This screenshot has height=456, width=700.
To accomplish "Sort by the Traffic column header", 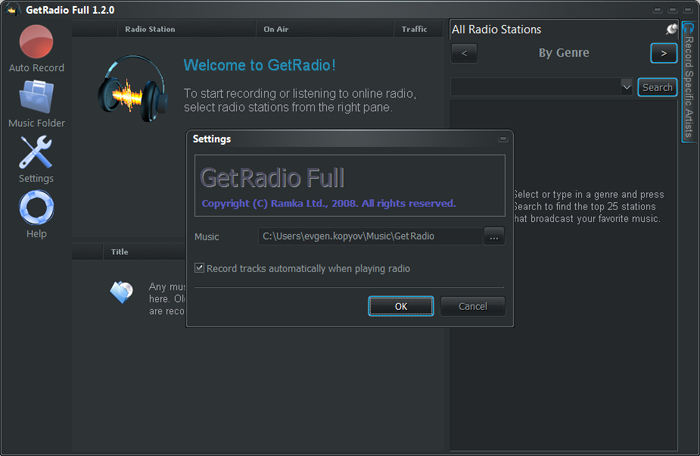I will pos(419,29).
